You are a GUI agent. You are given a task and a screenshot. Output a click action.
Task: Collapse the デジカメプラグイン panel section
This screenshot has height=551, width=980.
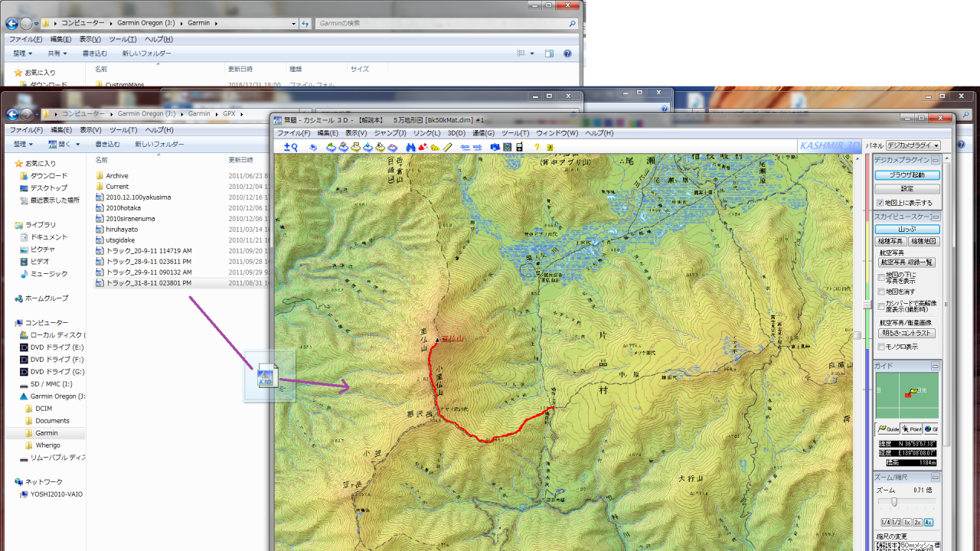936,159
